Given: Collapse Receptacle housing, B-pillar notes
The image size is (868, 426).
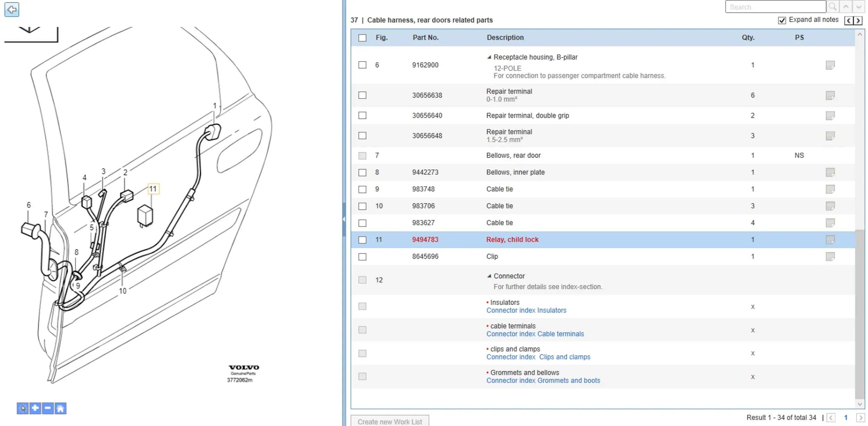Looking at the screenshot, I should tap(489, 57).
